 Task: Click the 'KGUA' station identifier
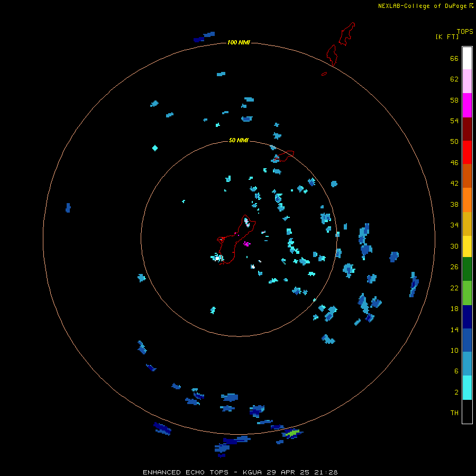pyautogui.click(x=253, y=472)
